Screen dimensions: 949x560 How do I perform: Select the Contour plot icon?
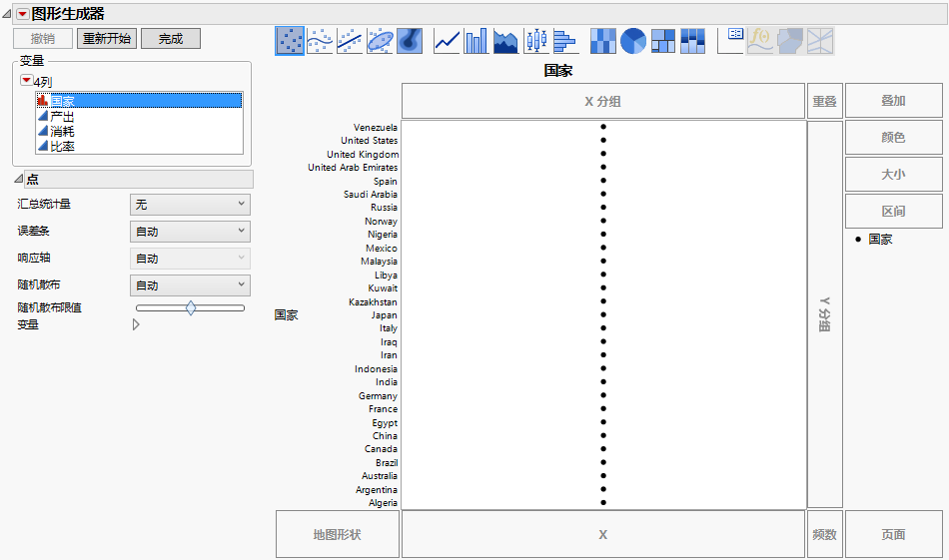point(410,41)
